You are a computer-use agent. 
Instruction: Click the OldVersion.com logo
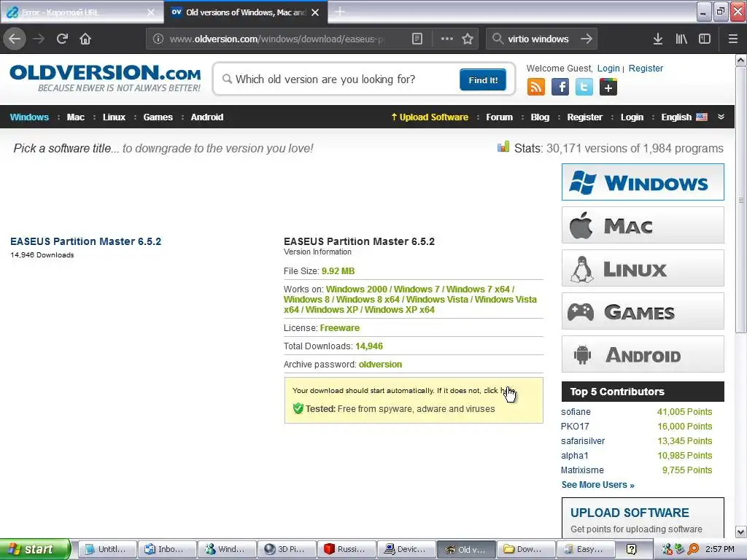(105, 78)
